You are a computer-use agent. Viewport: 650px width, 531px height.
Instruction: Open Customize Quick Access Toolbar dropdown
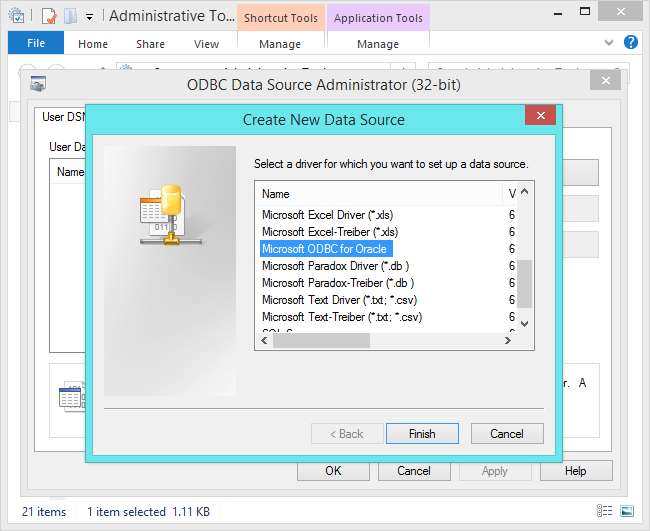pyautogui.click(x=89, y=17)
